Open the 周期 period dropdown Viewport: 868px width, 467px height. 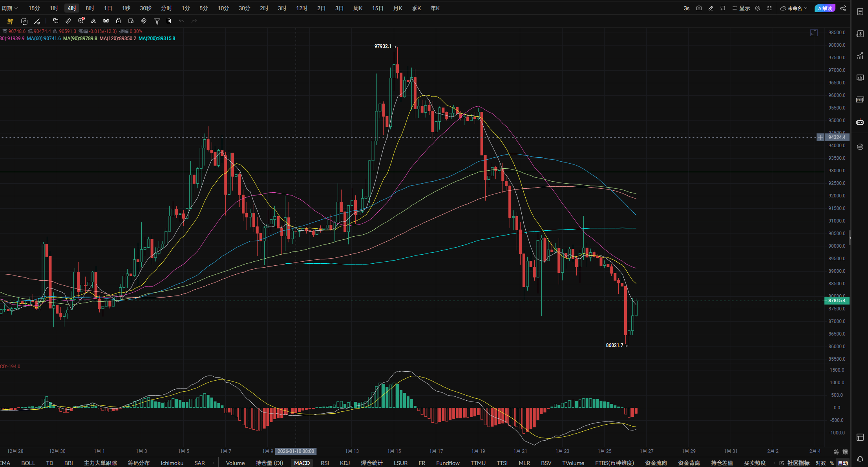click(x=10, y=8)
